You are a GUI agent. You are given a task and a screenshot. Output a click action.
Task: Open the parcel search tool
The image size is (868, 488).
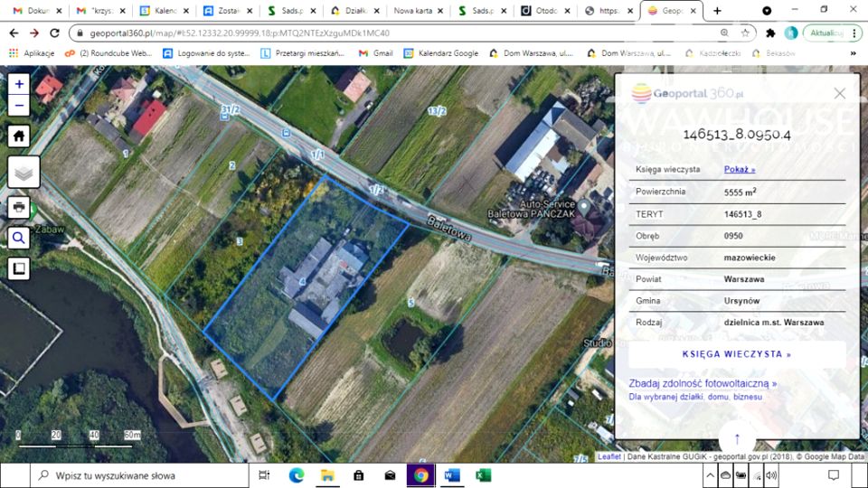(x=19, y=238)
